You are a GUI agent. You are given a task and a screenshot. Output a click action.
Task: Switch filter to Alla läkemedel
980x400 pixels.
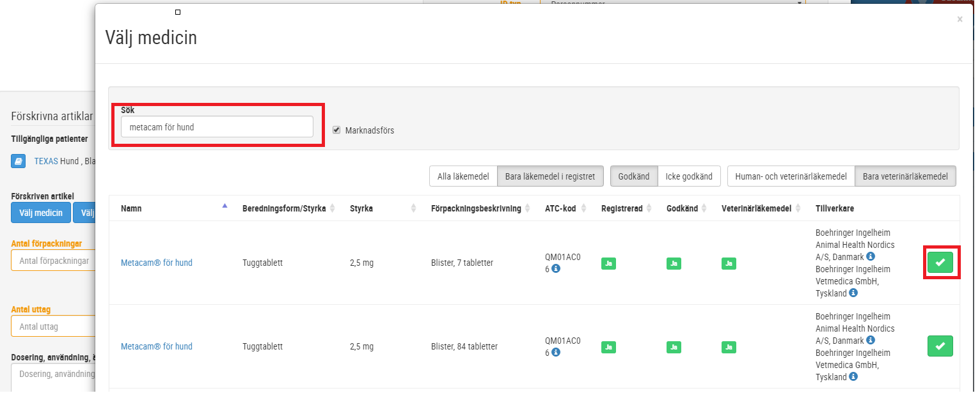463,176
